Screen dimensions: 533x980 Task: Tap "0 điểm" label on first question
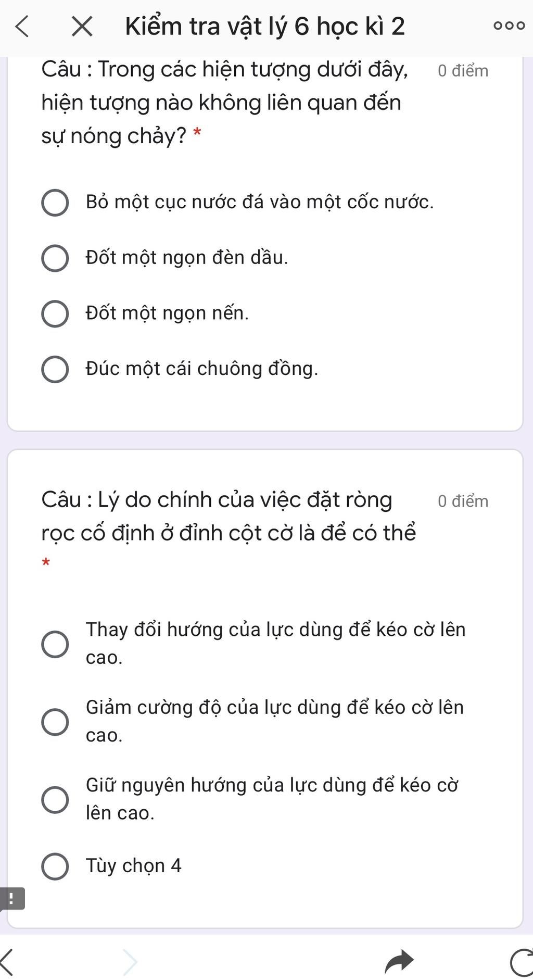pos(463,71)
